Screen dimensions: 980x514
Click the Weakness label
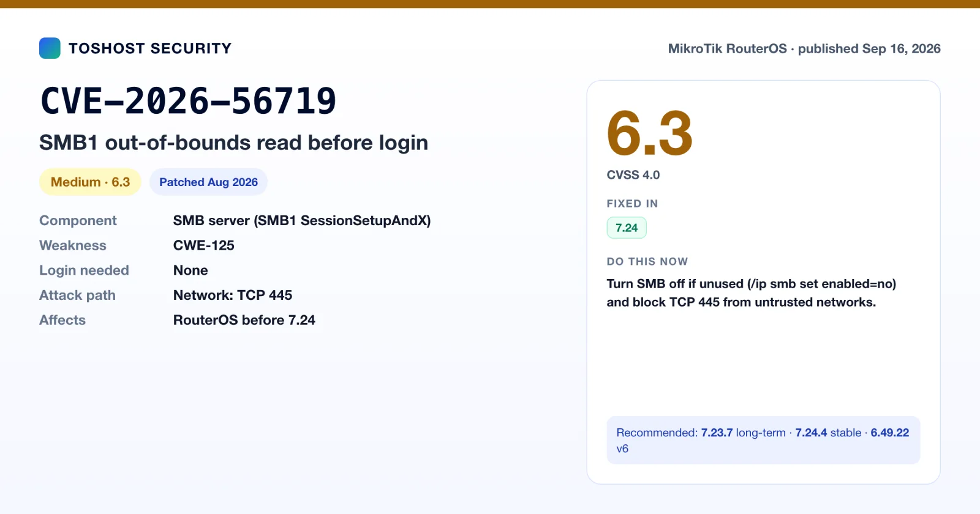(x=73, y=245)
